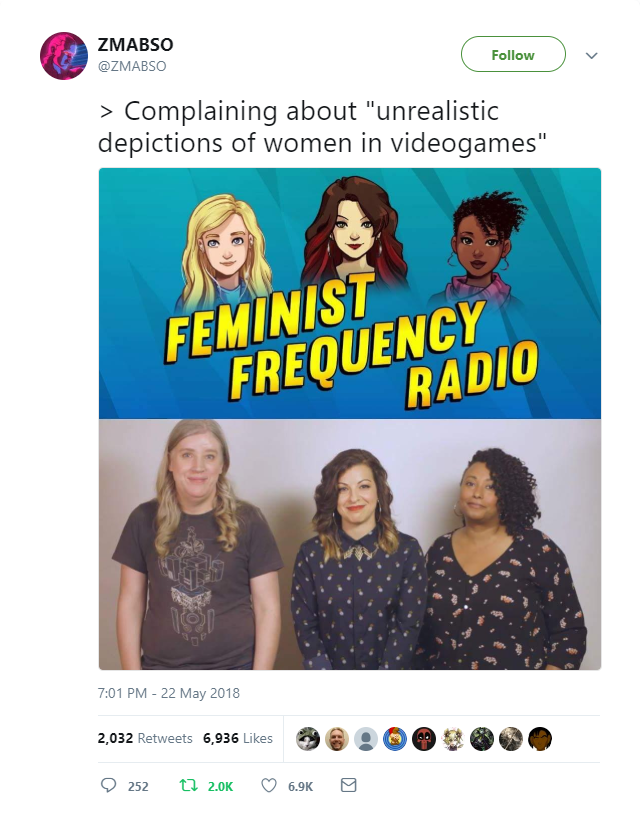Click the reply speech bubble icon
Screen dimensions: 640x824
(108, 785)
